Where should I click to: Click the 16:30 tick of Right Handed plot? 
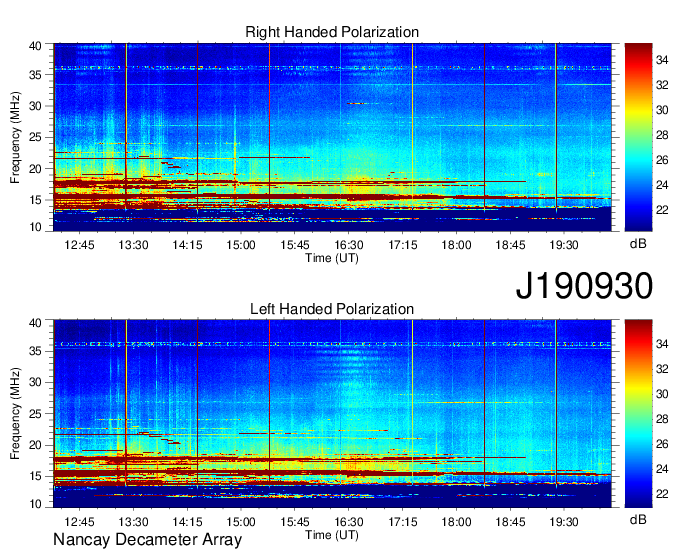coord(349,245)
